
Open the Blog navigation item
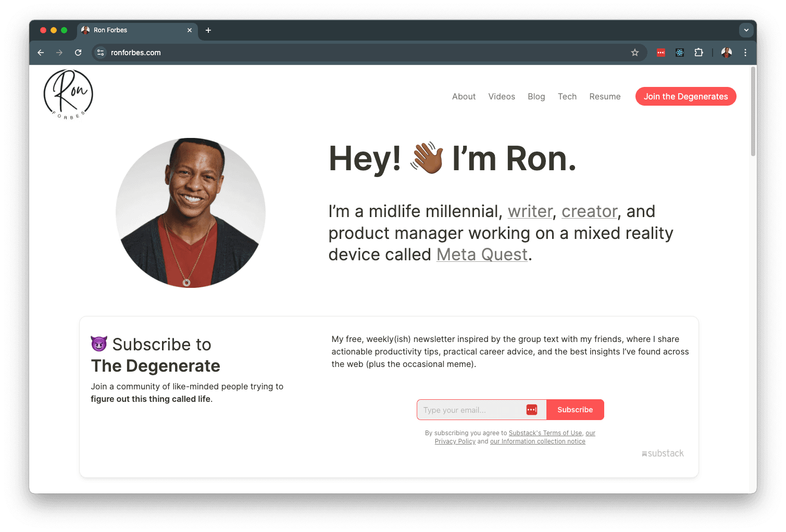point(537,96)
